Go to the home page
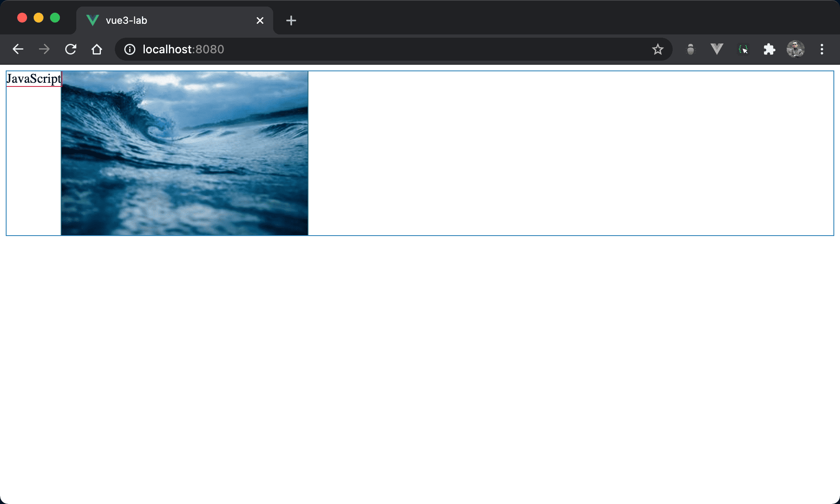The height and width of the screenshot is (504, 840). click(x=97, y=50)
